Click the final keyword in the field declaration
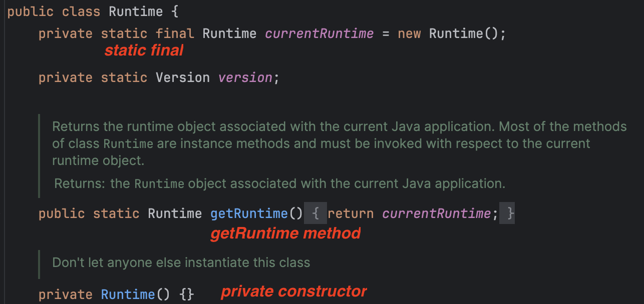The image size is (644, 304). tap(175, 34)
